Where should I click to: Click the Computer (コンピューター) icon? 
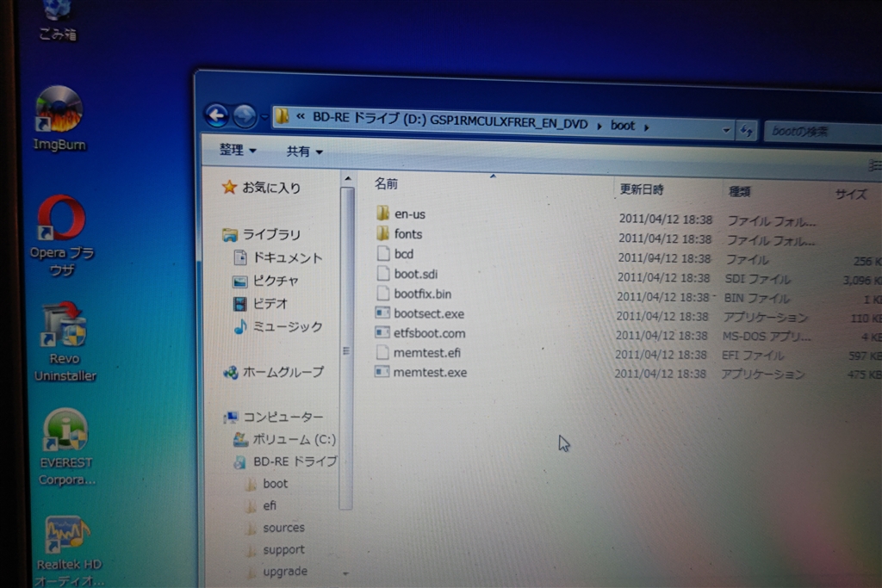point(231,417)
